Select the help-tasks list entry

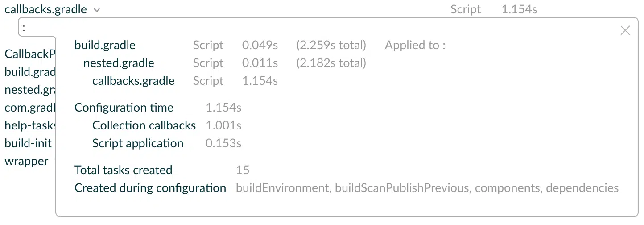pos(30,125)
